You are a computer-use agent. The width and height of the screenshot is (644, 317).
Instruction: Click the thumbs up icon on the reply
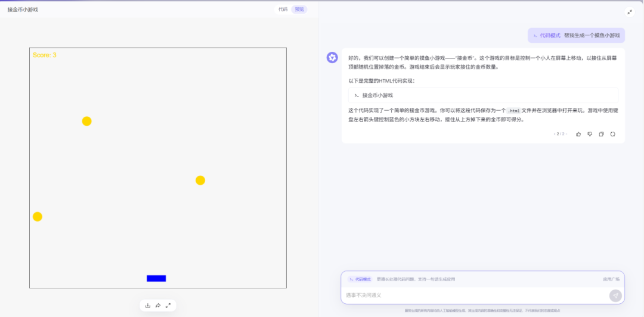578,134
